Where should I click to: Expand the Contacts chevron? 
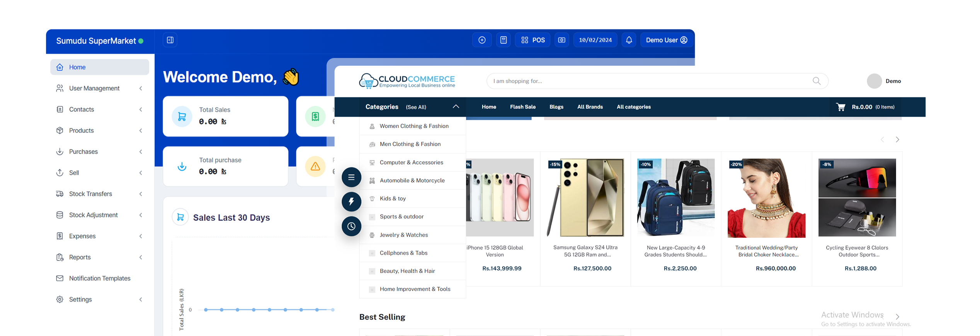coord(141,109)
